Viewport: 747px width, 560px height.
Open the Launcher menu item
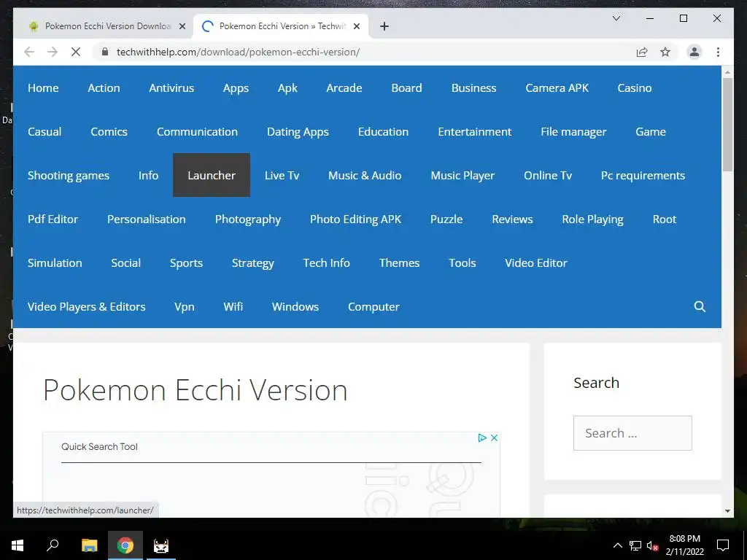click(211, 175)
